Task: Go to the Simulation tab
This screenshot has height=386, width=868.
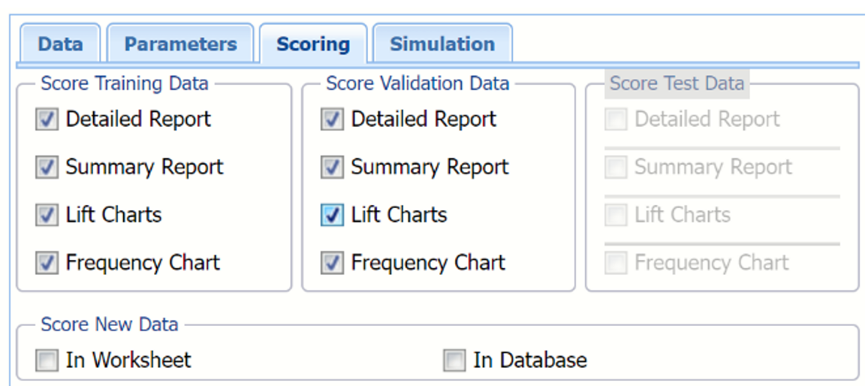Action: [442, 44]
